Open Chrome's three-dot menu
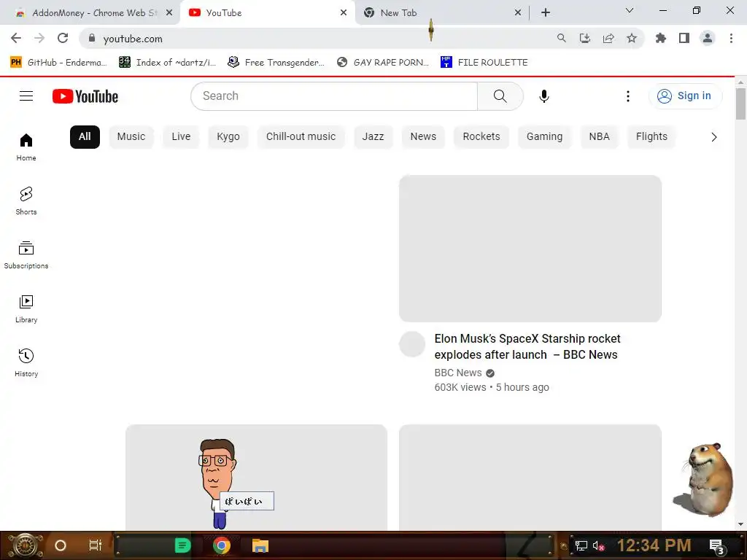 tap(731, 38)
